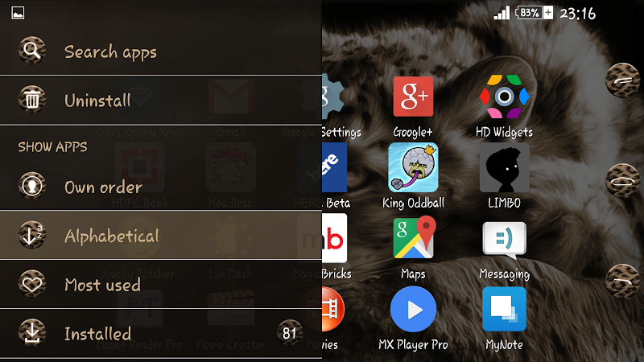Tap the leopard-print home navigation button
The height and width of the screenshot is (362, 644).
[622, 180]
